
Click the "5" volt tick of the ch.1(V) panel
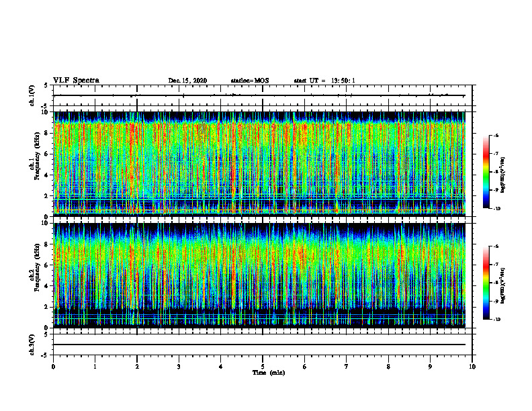coord(46,85)
